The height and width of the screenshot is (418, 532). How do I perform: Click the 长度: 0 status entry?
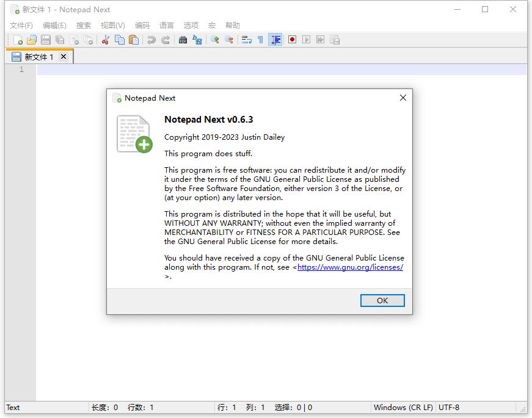[104, 408]
